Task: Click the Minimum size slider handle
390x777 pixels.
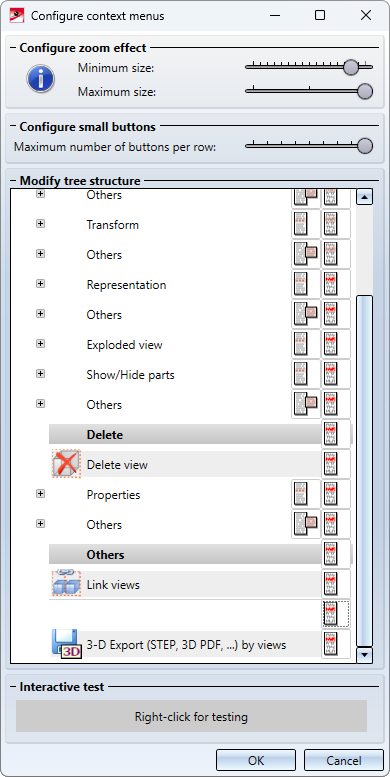Action: click(351, 67)
